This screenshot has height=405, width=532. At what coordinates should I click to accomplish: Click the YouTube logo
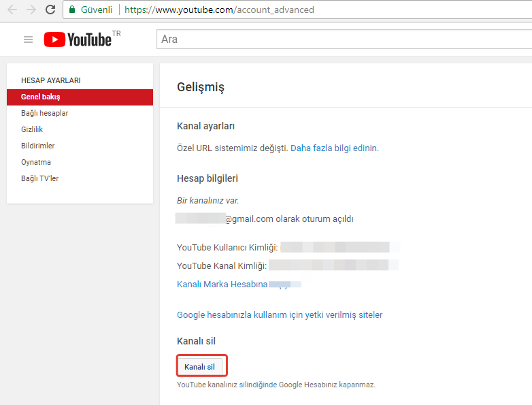78,39
